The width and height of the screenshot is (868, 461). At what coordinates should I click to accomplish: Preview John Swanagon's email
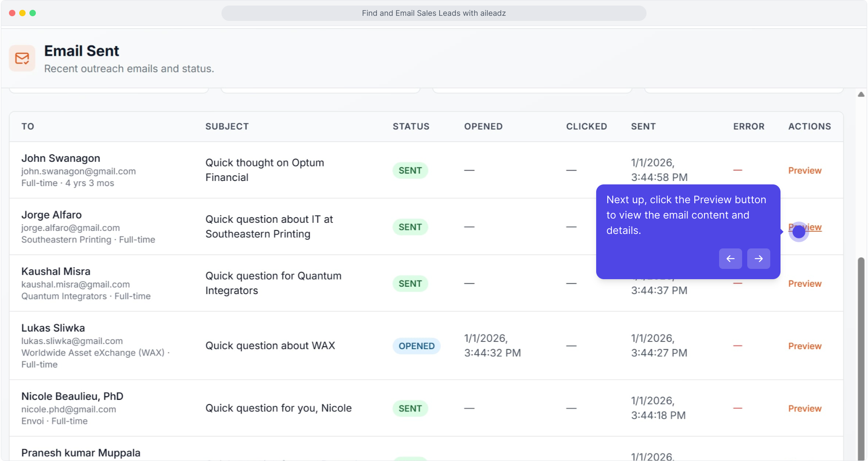(804, 170)
